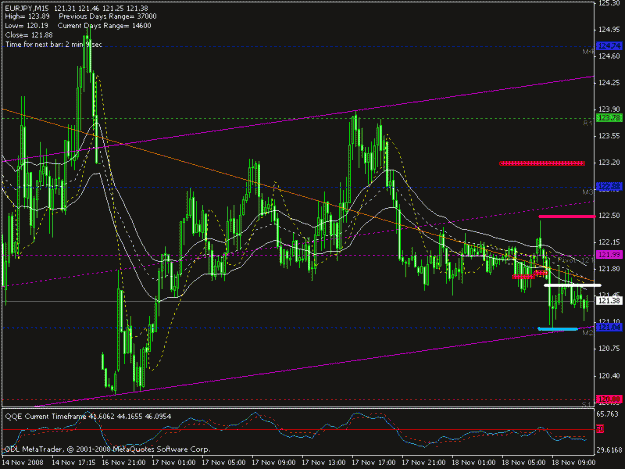
Task: Click the '14 Nov 17:15' time axis label
Action: (x=74, y=463)
